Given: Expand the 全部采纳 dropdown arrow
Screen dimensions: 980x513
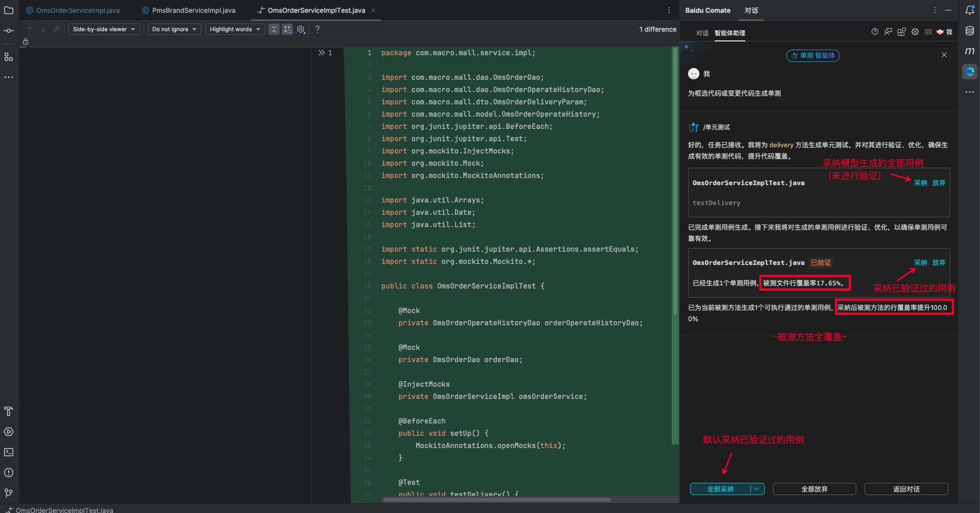Looking at the screenshot, I should (757, 489).
